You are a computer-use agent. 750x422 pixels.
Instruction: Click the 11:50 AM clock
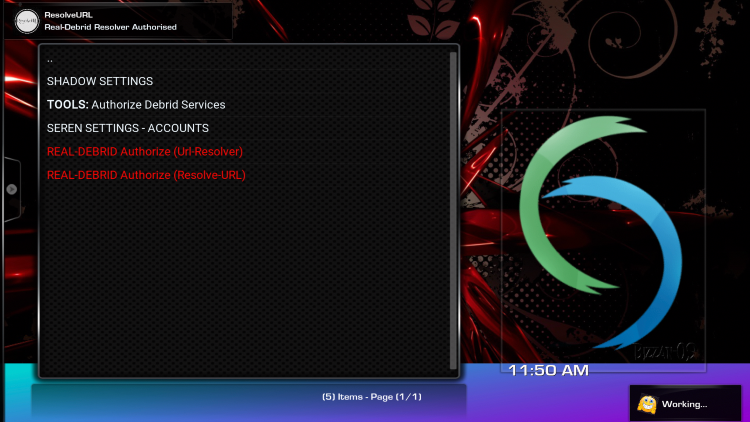(548, 370)
